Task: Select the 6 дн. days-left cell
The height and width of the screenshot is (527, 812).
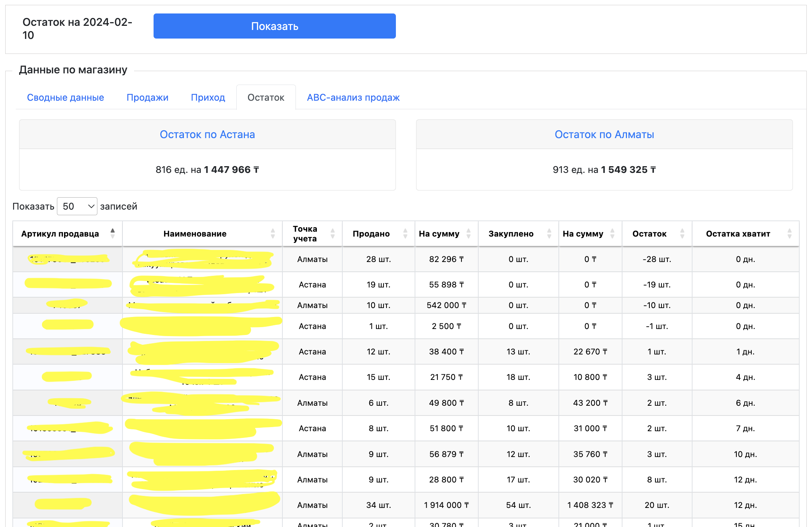Action: pyautogui.click(x=745, y=403)
